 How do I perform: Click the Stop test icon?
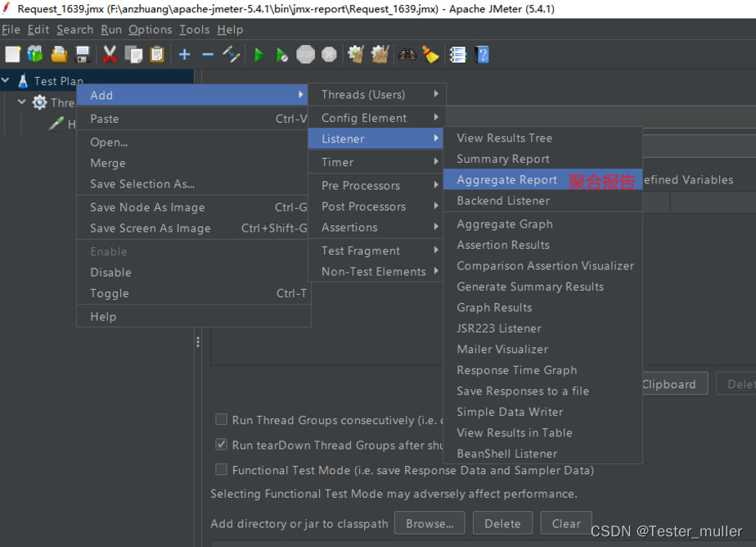coord(305,55)
